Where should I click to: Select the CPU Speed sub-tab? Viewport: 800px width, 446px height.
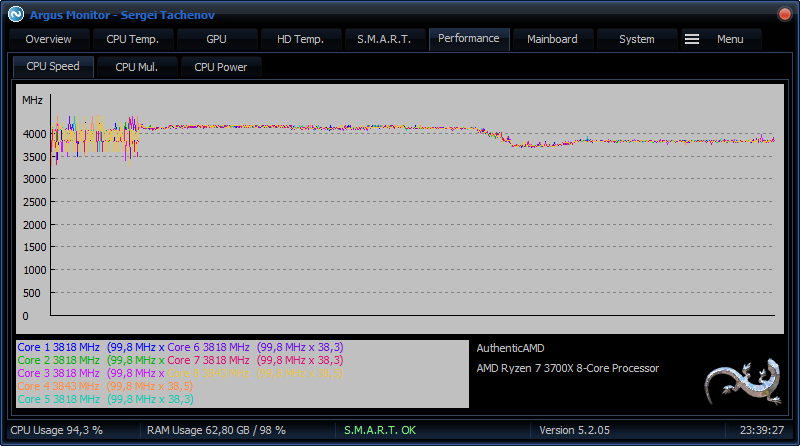pos(52,67)
